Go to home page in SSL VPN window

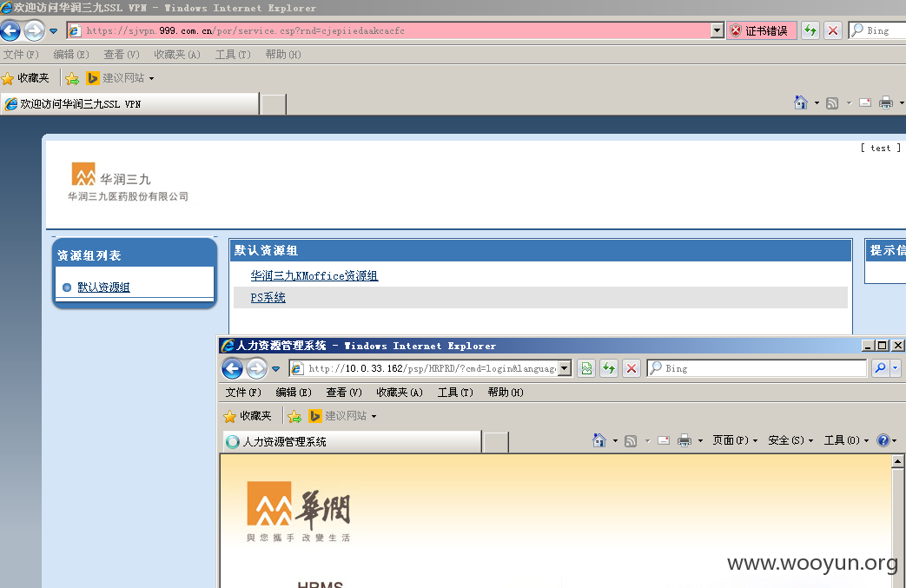click(801, 102)
